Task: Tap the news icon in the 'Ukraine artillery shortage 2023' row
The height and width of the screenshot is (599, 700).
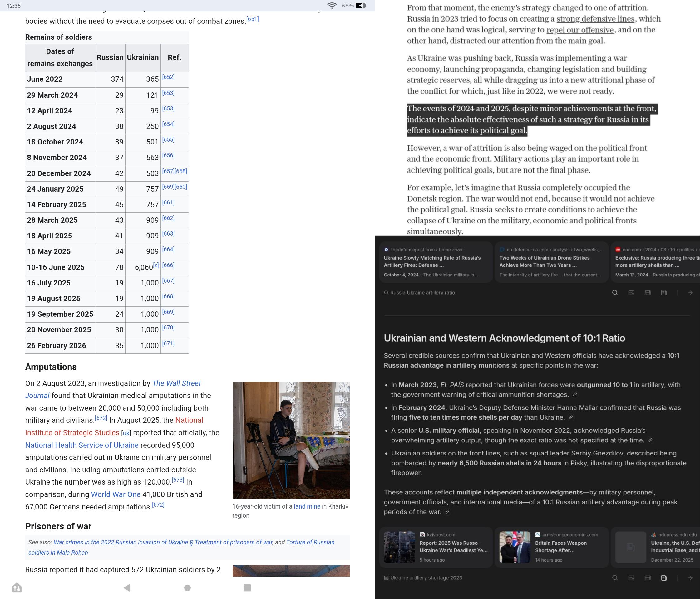Action: (x=664, y=578)
